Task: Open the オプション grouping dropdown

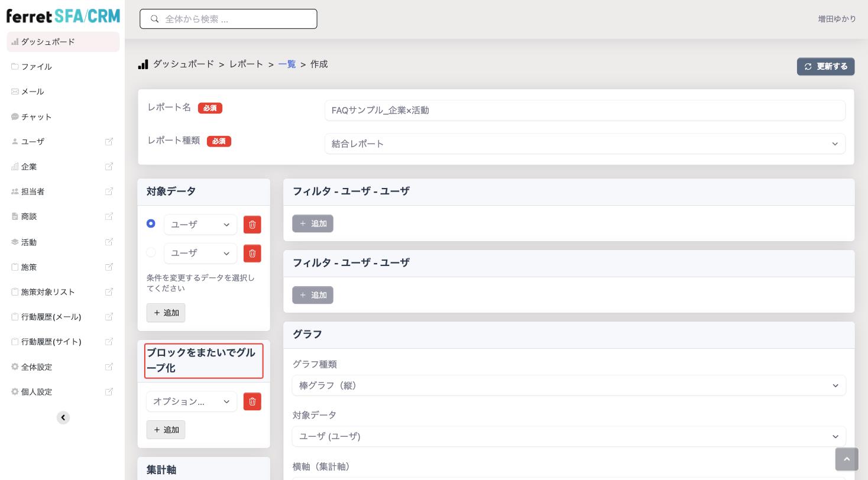Action: [x=192, y=402]
